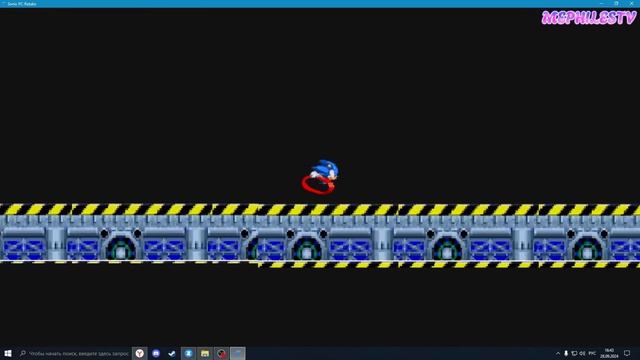Viewport: 640px width, 360px height.
Task: Open network settings tray icon
Action: [x=574, y=353]
